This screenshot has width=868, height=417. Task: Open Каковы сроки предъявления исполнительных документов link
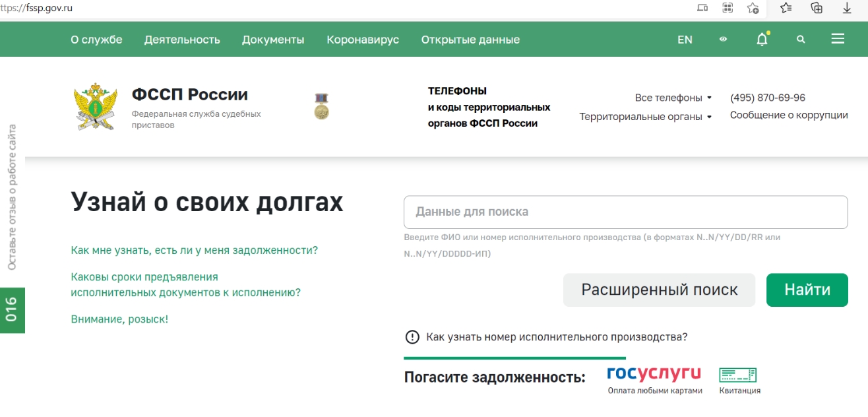click(x=185, y=284)
